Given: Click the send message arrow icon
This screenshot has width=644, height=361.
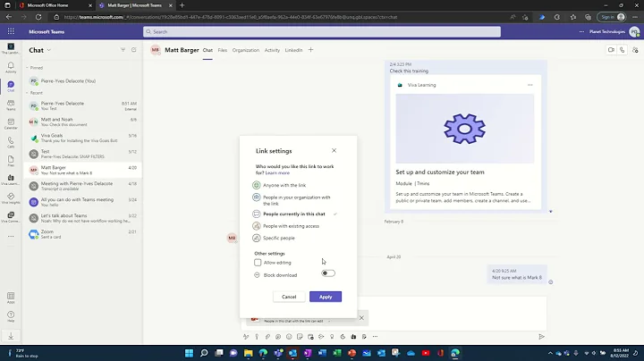Looking at the screenshot, I should pyautogui.click(x=541, y=336).
